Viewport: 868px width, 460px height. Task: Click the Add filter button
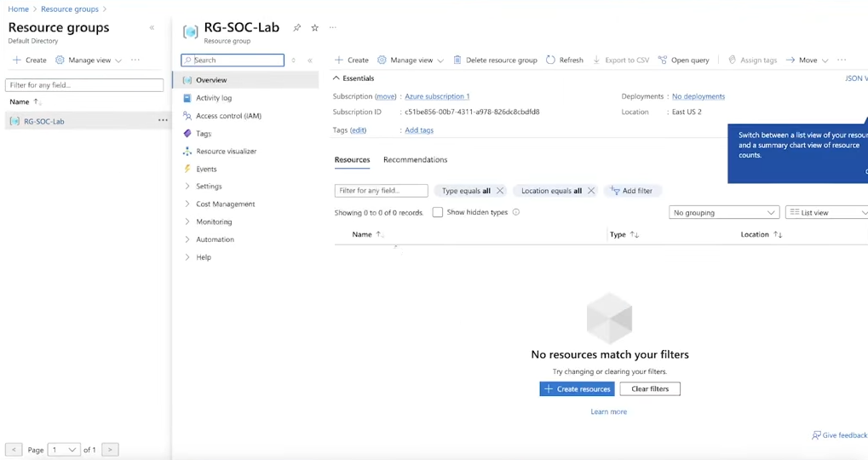pos(632,191)
